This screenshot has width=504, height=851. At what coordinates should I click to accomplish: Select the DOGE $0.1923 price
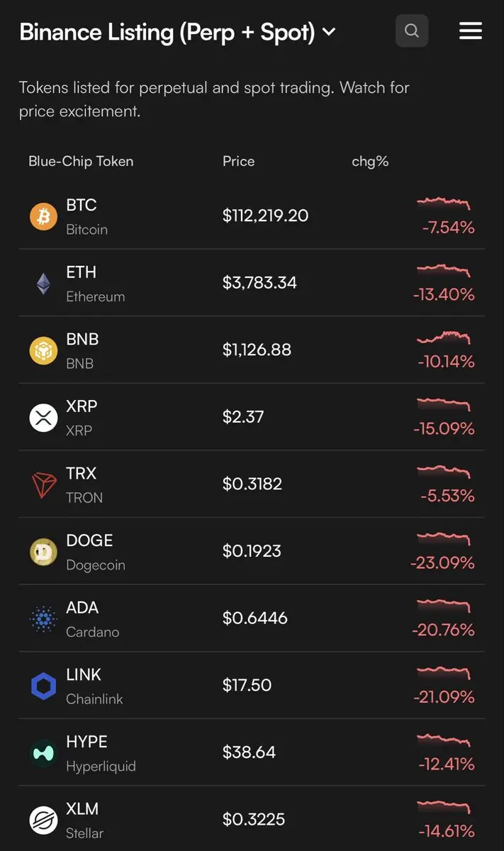(x=252, y=551)
